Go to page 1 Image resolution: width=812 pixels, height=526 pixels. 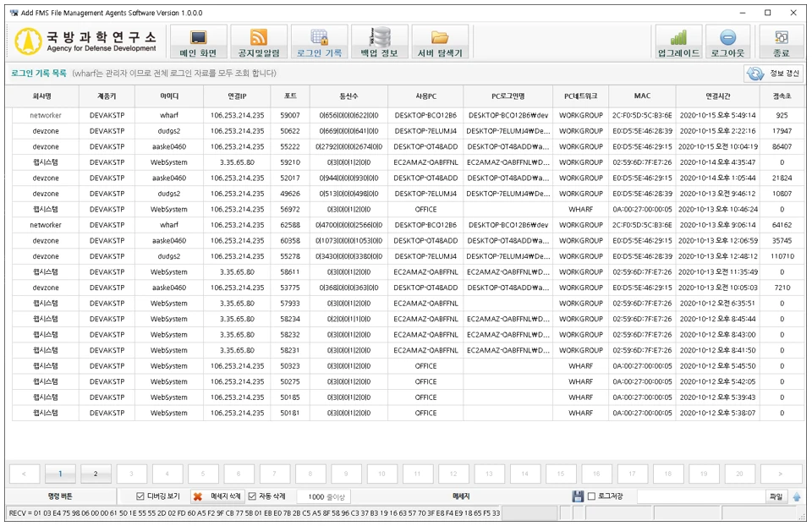(x=60, y=474)
